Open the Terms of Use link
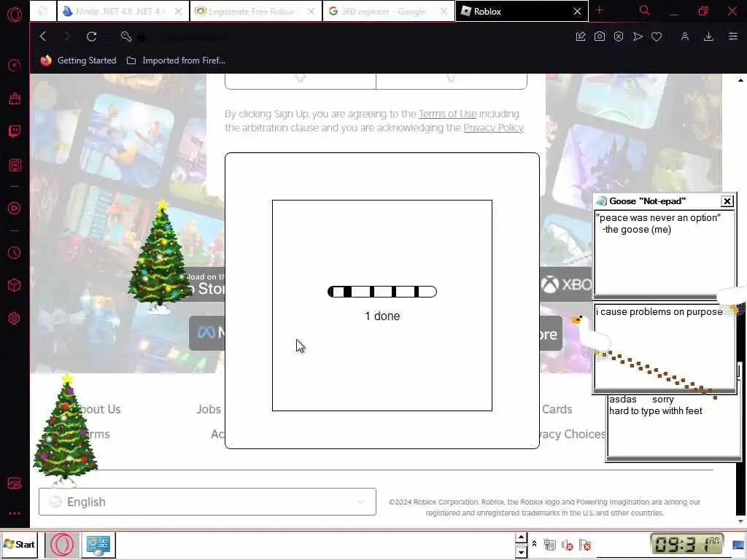This screenshot has width=747, height=560. point(447,114)
